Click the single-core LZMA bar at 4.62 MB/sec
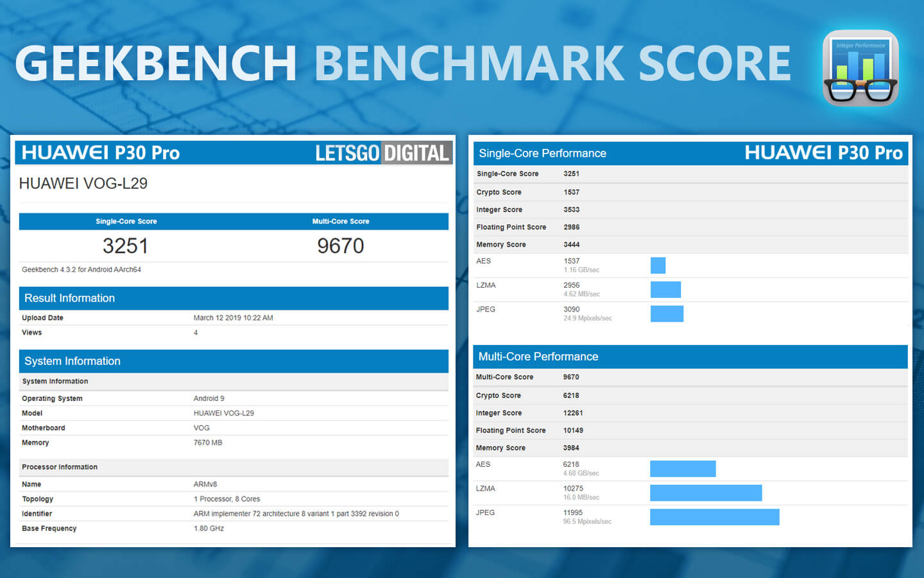The height and width of the screenshot is (578, 924). point(665,290)
